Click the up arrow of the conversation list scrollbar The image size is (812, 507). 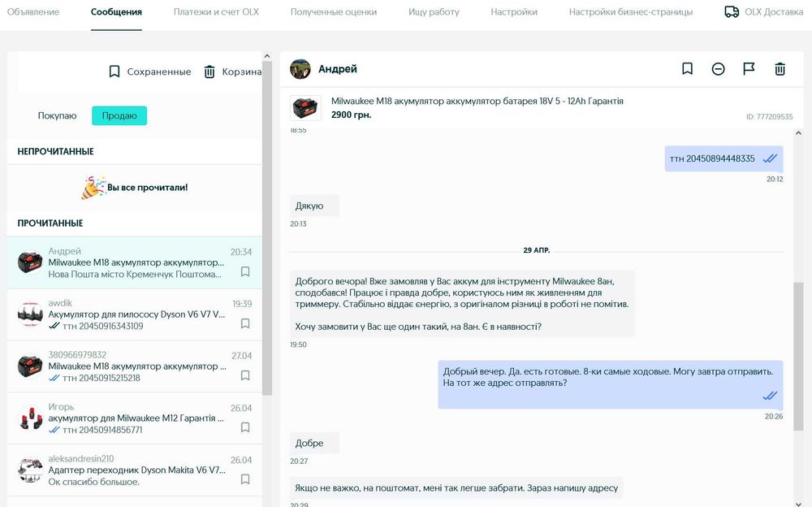click(x=267, y=56)
